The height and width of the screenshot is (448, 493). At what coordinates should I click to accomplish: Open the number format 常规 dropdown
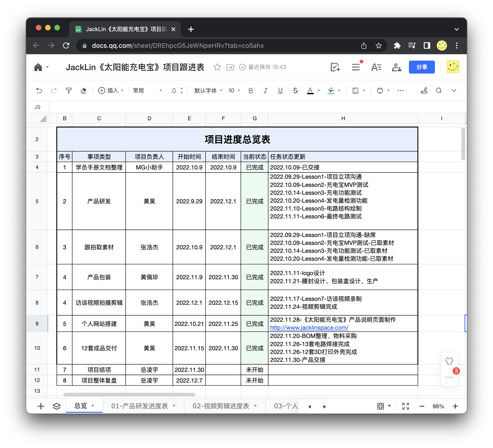coord(148,91)
